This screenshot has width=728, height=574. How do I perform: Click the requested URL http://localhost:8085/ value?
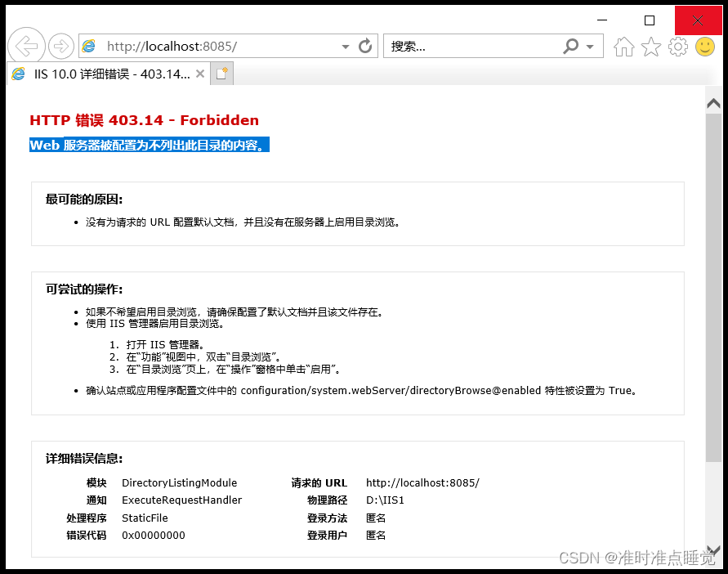tap(422, 483)
